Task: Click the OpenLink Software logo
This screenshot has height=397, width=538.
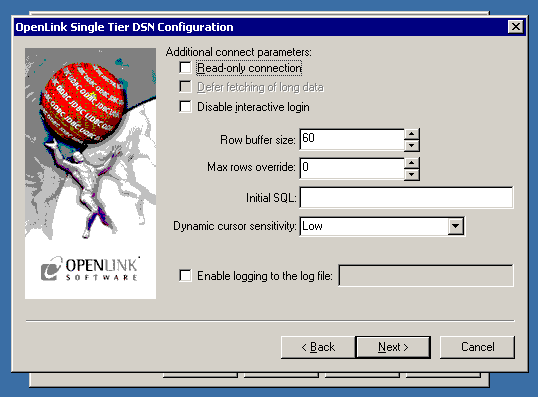Action: (90, 269)
